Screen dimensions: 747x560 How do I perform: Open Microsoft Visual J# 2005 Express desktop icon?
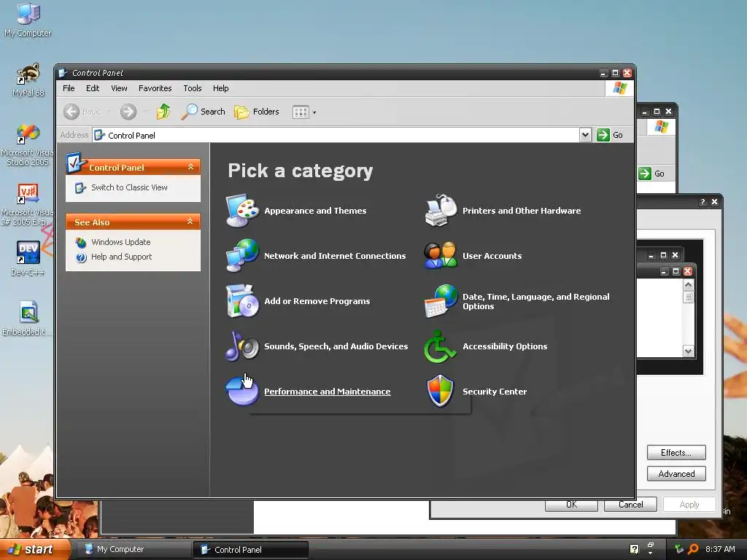(27, 204)
